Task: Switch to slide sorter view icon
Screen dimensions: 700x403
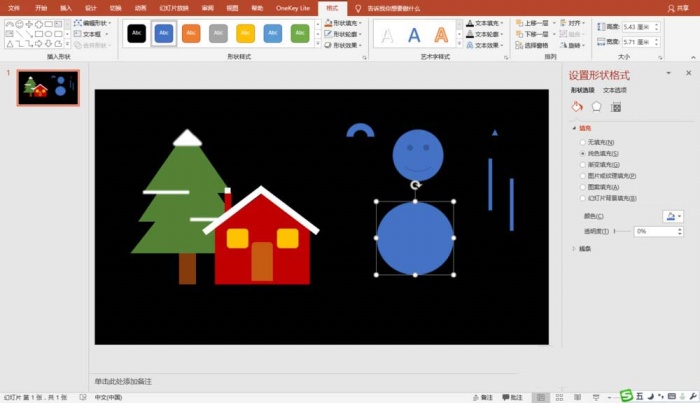Action: (x=559, y=397)
